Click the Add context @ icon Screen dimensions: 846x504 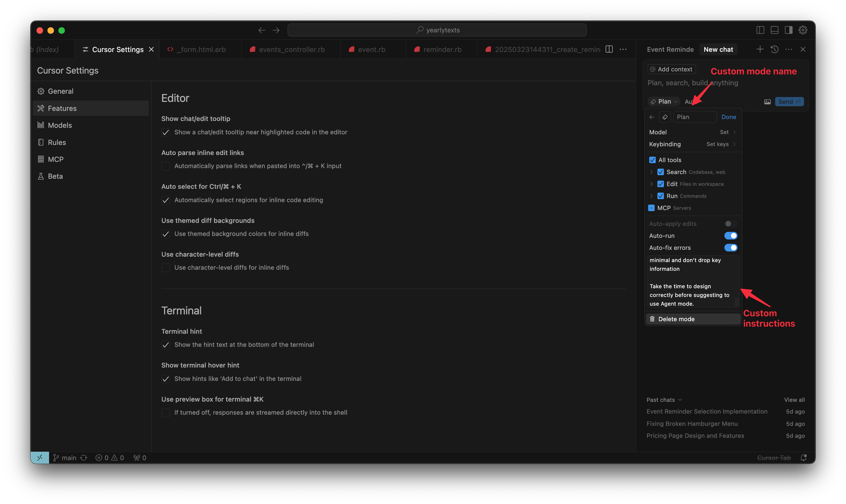(653, 69)
